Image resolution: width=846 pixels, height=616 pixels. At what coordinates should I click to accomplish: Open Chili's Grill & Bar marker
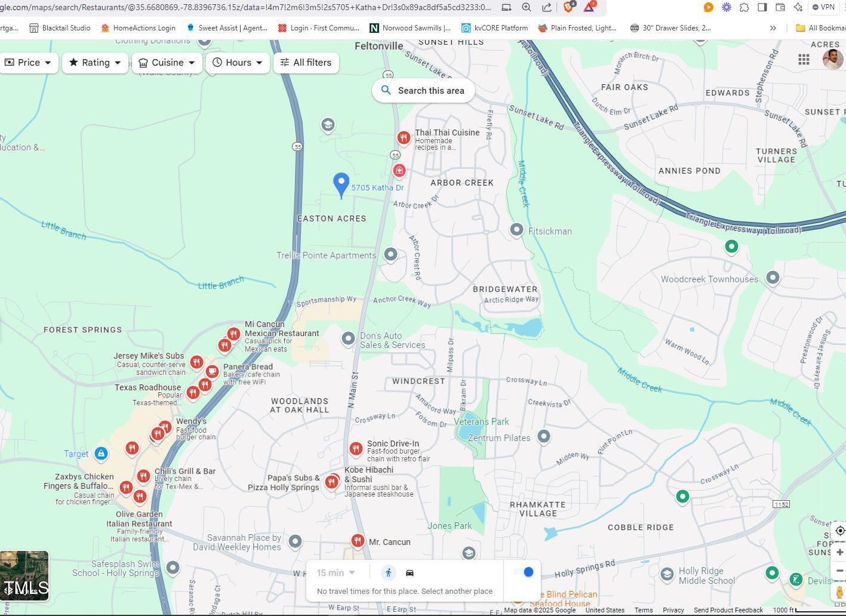coord(143,476)
